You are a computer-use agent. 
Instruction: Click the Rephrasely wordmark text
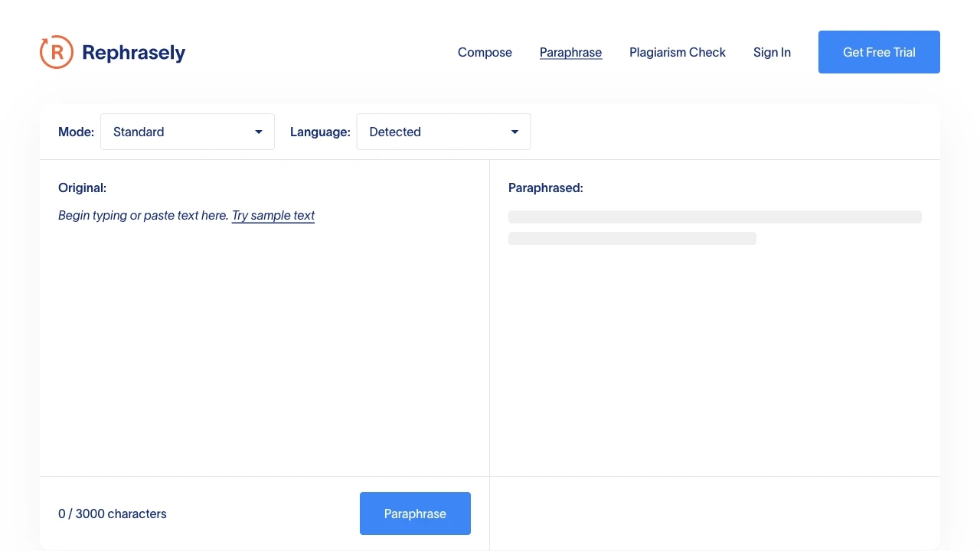pos(135,51)
